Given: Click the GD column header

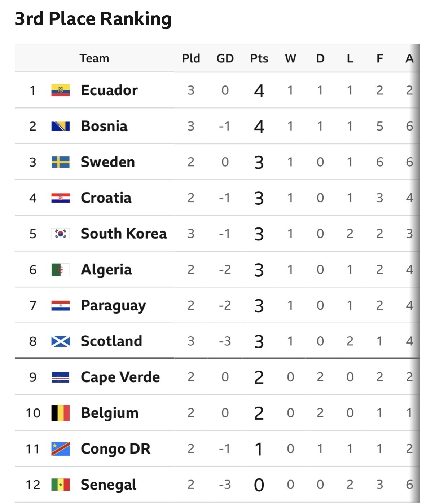Looking at the screenshot, I should pyautogui.click(x=225, y=58).
